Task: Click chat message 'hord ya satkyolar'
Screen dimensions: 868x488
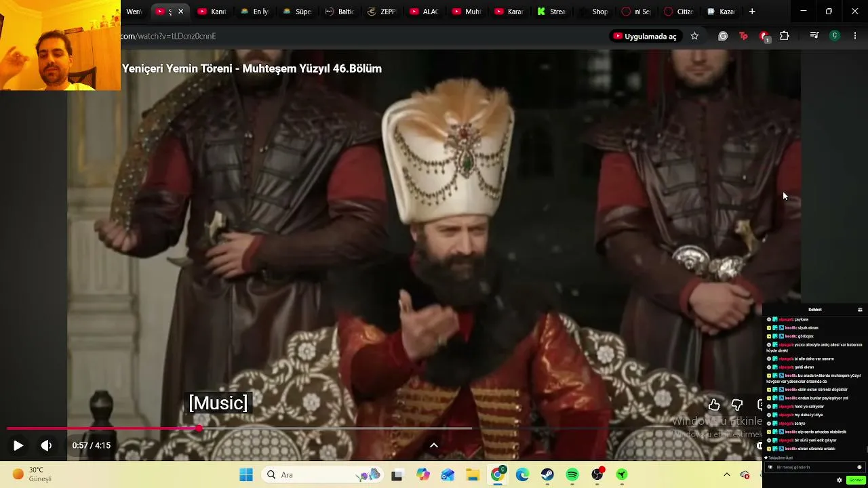Action: click(808, 407)
